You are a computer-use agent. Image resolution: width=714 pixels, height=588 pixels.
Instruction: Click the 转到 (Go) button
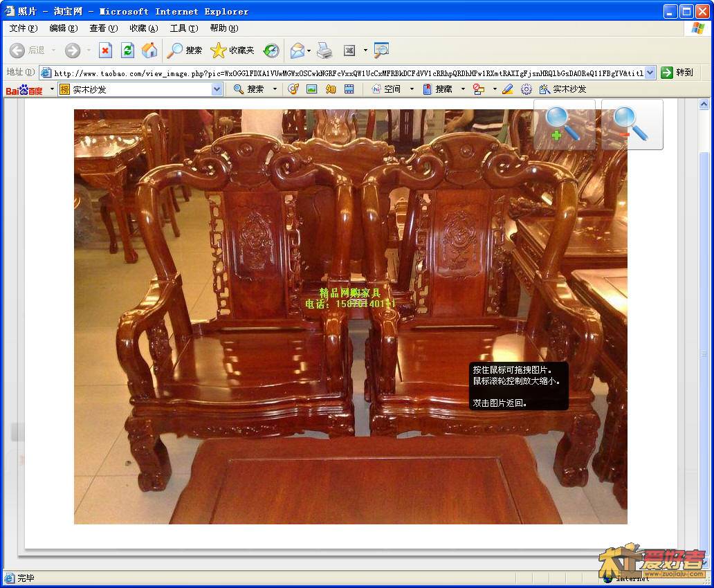[x=677, y=73]
